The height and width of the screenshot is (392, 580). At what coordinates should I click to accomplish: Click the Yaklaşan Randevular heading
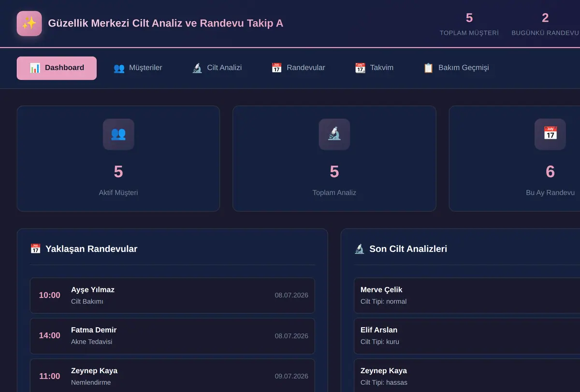tap(91, 249)
